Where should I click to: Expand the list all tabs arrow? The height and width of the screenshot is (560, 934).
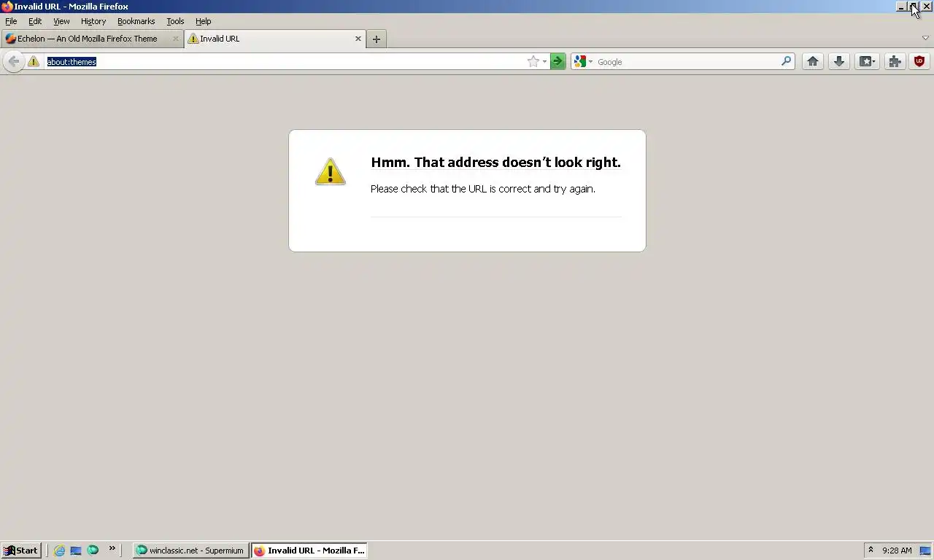925,38
